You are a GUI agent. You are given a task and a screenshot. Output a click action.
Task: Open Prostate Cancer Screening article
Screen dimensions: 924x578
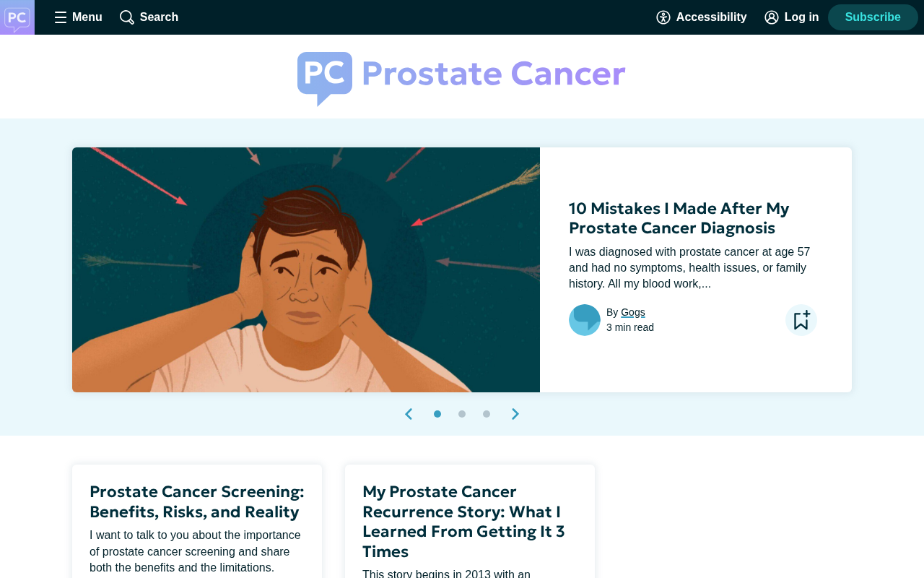click(197, 501)
